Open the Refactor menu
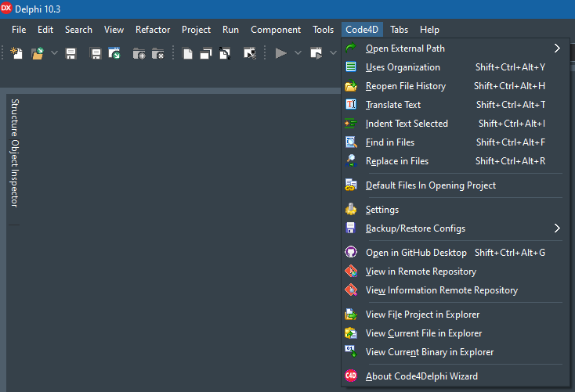575x392 pixels. click(153, 30)
